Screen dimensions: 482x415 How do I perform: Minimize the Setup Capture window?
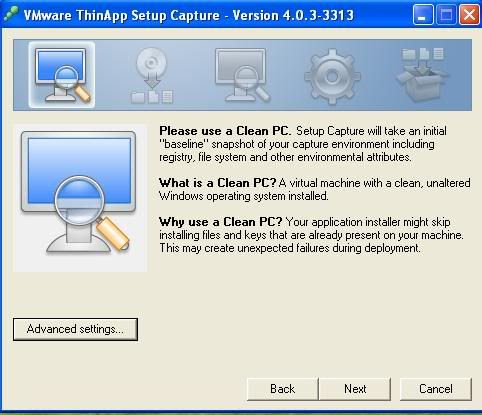(423, 15)
